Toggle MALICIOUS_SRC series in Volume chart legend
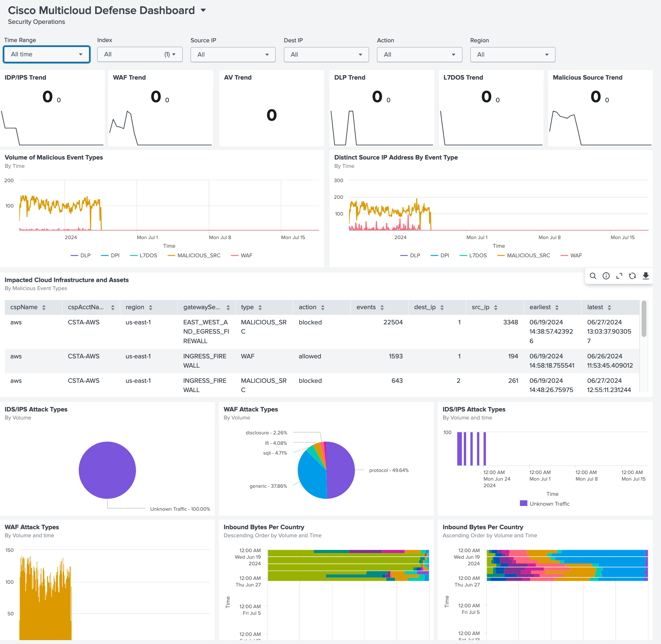The width and height of the screenshot is (661, 644). tap(194, 256)
